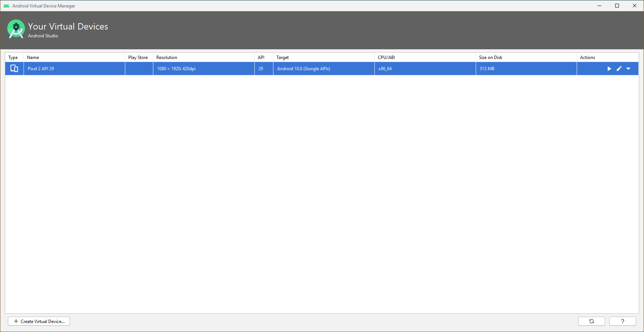The height and width of the screenshot is (332, 644).
Task: Sort by the Type column header
Action: pyautogui.click(x=14, y=58)
